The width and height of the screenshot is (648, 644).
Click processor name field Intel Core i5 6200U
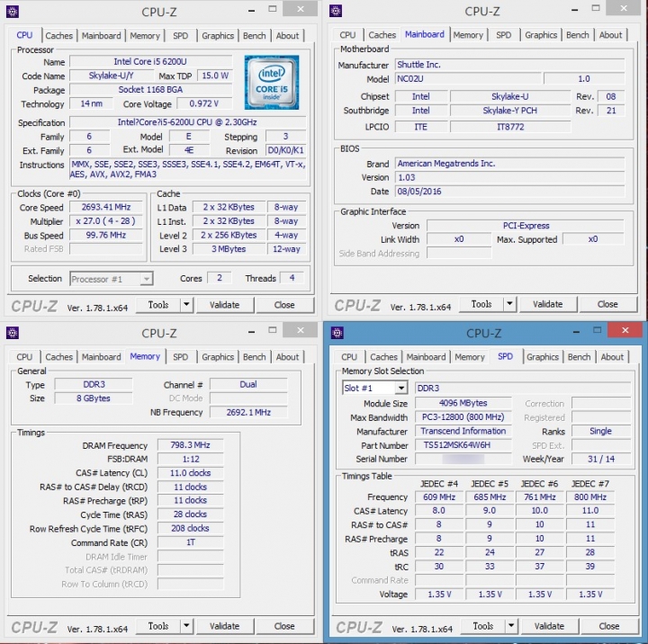[x=150, y=61]
